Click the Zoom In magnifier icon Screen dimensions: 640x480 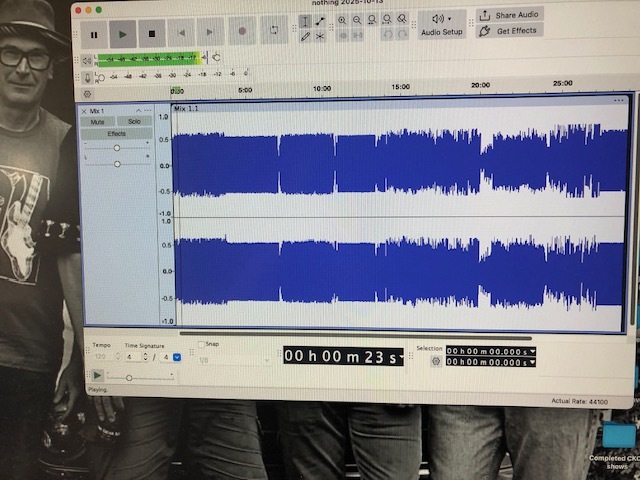pos(342,19)
